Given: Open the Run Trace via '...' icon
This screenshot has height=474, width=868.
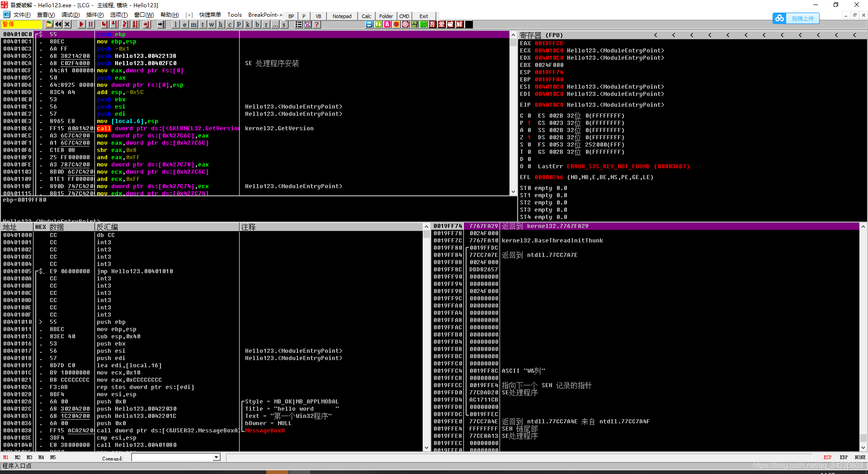Looking at the screenshot, I should (275, 24).
